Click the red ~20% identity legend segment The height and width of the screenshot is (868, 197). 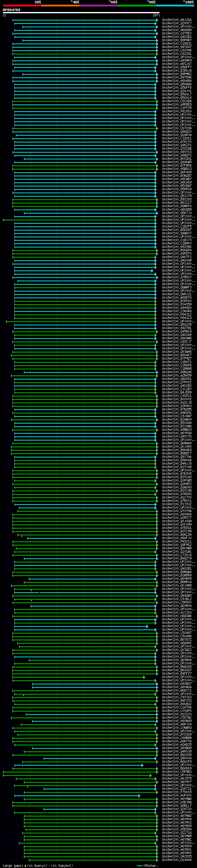coord(22,6)
